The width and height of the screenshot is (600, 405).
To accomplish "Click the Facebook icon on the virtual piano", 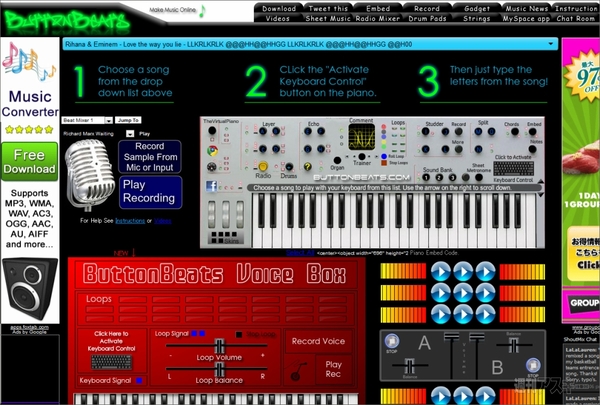I will [x=211, y=186].
